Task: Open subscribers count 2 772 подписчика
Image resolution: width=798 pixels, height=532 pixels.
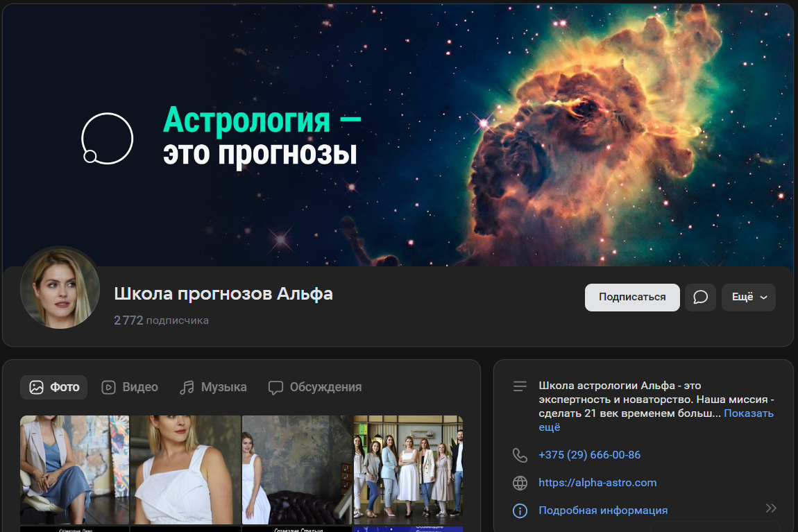Action: [x=161, y=320]
